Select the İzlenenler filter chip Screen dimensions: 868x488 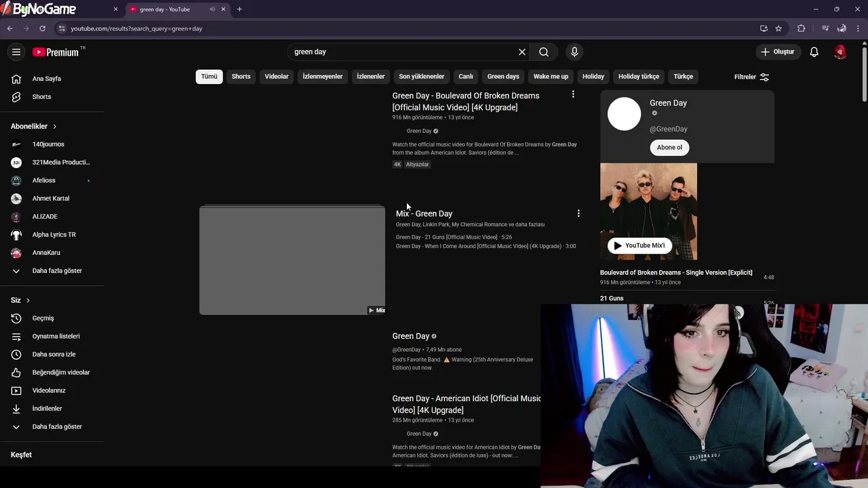(371, 77)
